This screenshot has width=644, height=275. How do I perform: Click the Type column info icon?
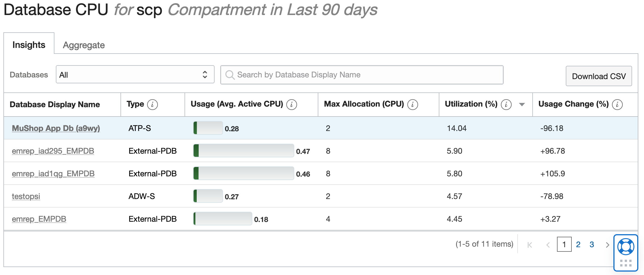[152, 105]
